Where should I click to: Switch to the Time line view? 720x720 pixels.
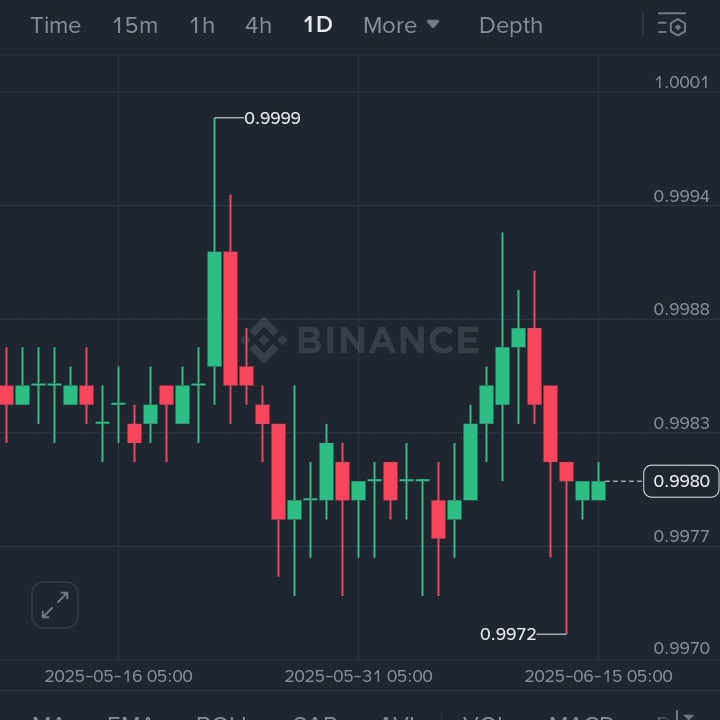55,25
